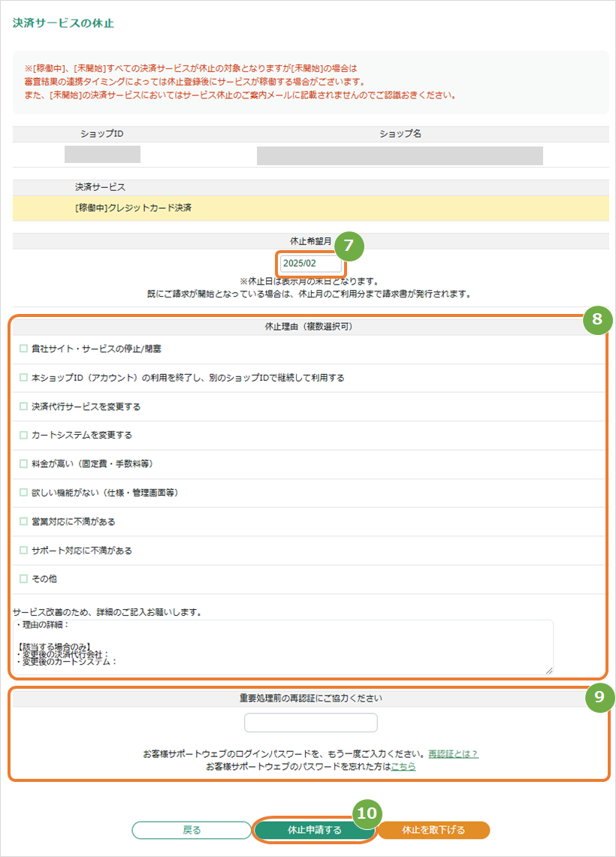
Task: Click the 休止希望月 2025/02 field
Action: [311, 264]
